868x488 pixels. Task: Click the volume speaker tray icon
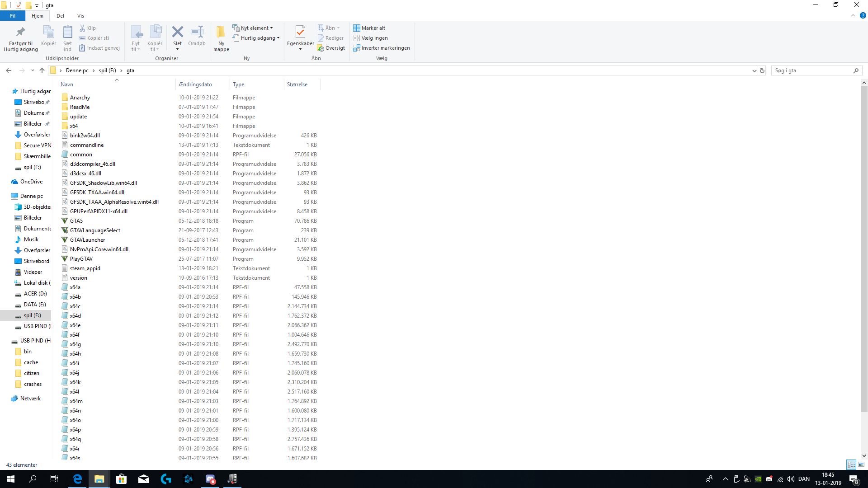(791, 479)
